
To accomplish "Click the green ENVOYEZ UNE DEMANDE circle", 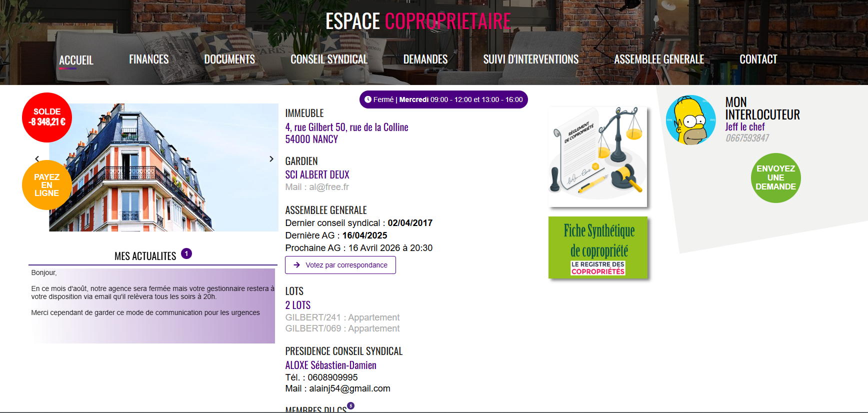I will [x=775, y=178].
